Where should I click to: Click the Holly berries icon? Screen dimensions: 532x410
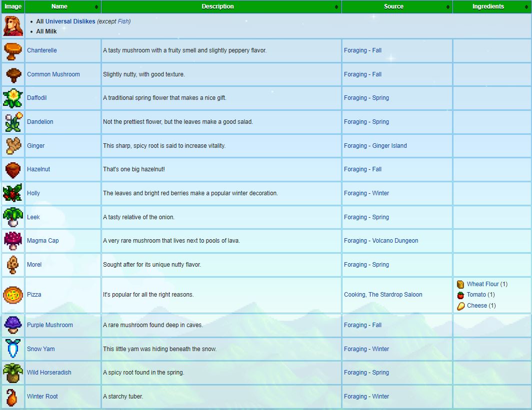pos(12,193)
